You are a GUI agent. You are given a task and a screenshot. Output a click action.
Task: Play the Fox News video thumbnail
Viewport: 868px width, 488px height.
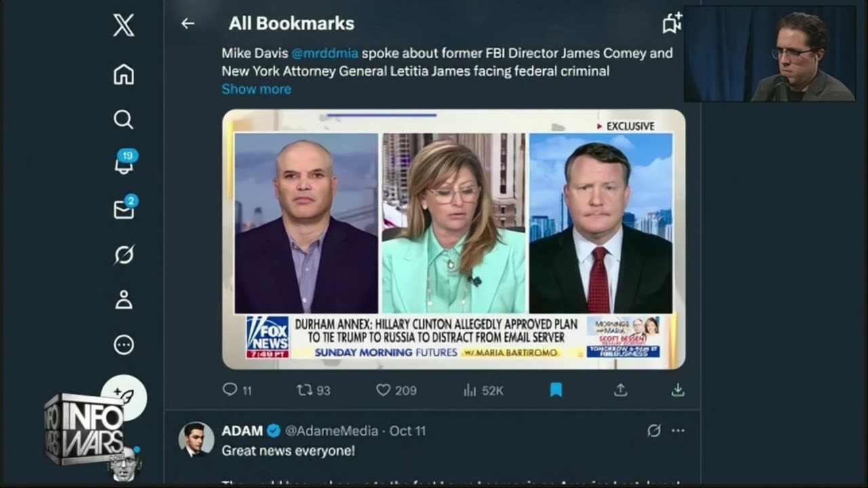tap(454, 239)
